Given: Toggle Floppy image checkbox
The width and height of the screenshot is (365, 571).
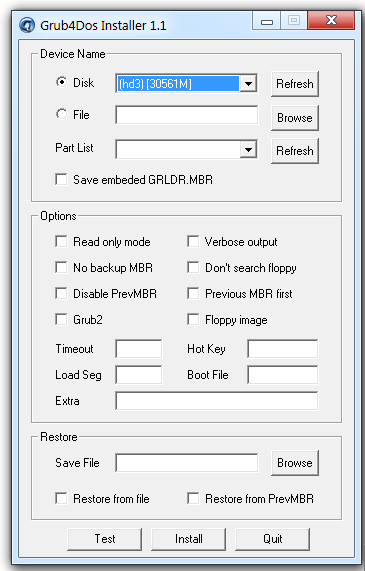Looking at the screenshot, I should (193, 319).
